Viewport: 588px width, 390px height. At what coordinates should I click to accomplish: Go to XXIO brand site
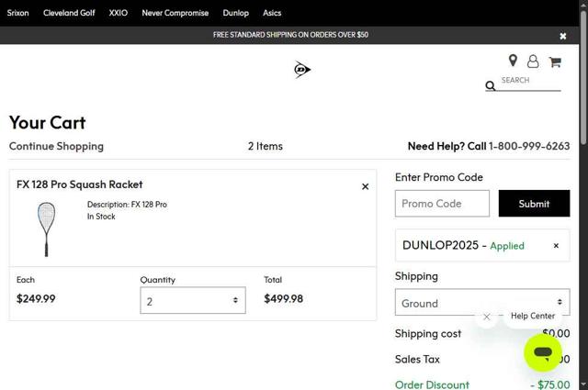119,13
